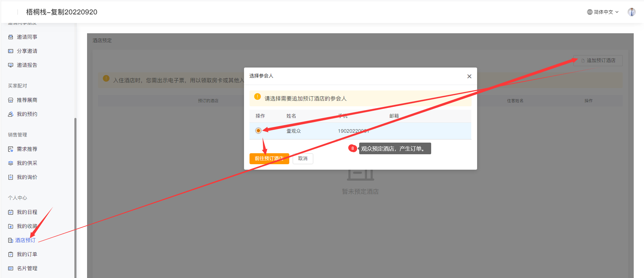
Task: Click the 我的供采 layers icon
Action: [11, 163]
